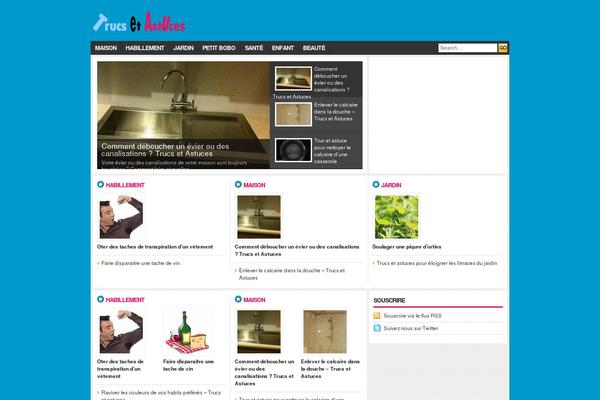This screenshot has width=600, height=400.
Task: Click the blue Twitter icon
Action: coord(377,328)
